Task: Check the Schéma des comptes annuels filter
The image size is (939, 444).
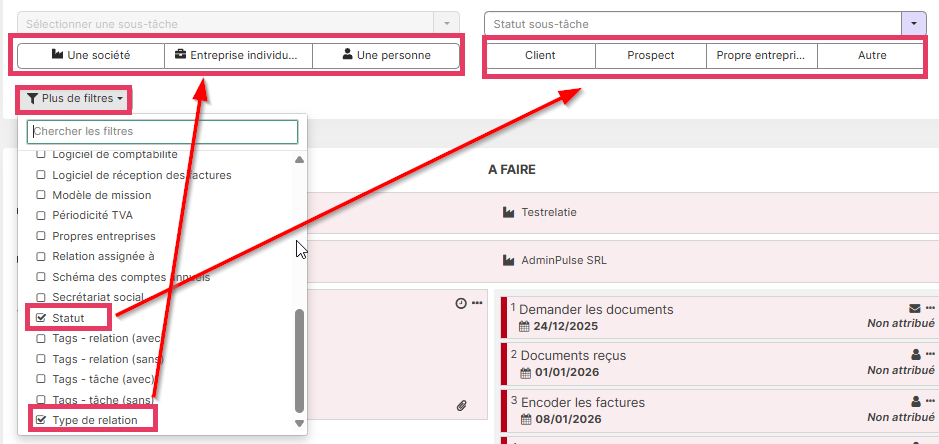Action: [x=41, y=277]
